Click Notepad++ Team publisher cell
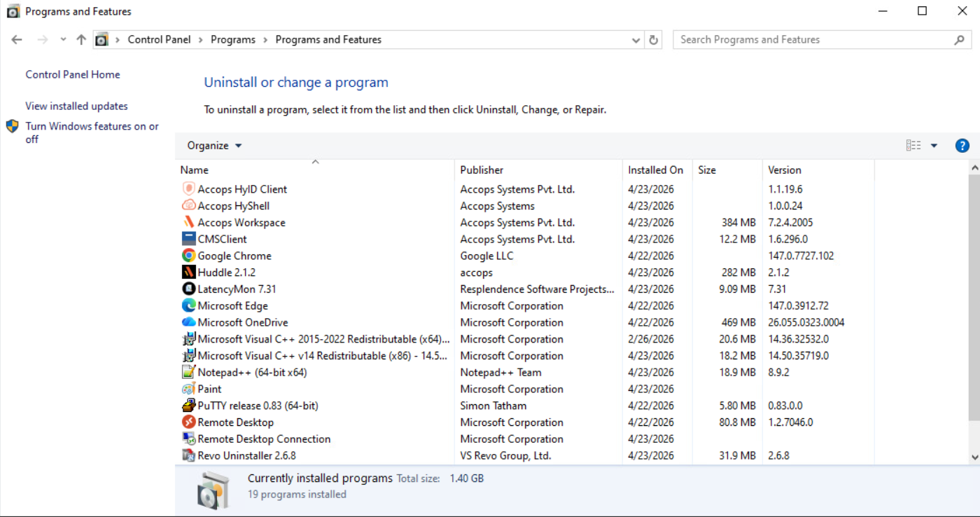This screenshot has height=517, width=980. point(500,372)
